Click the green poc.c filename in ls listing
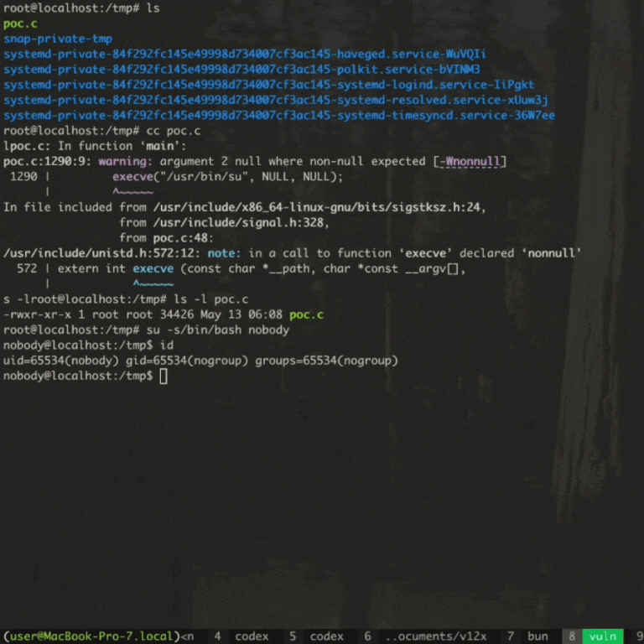 point(20,23)
